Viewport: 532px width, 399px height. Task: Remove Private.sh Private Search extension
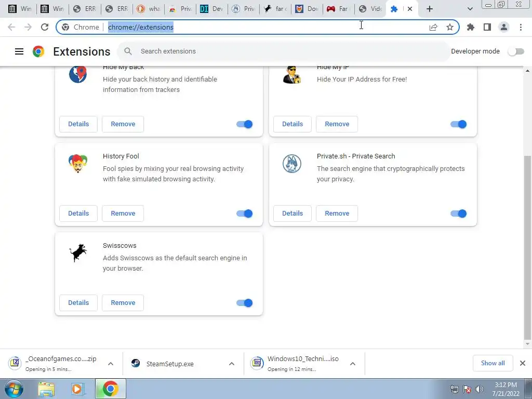pos(337,214)
